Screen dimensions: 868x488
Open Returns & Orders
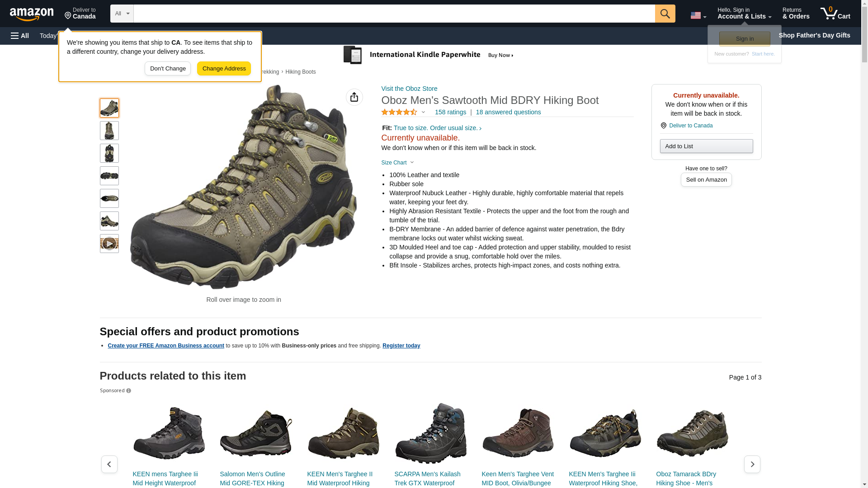(796, 14)
